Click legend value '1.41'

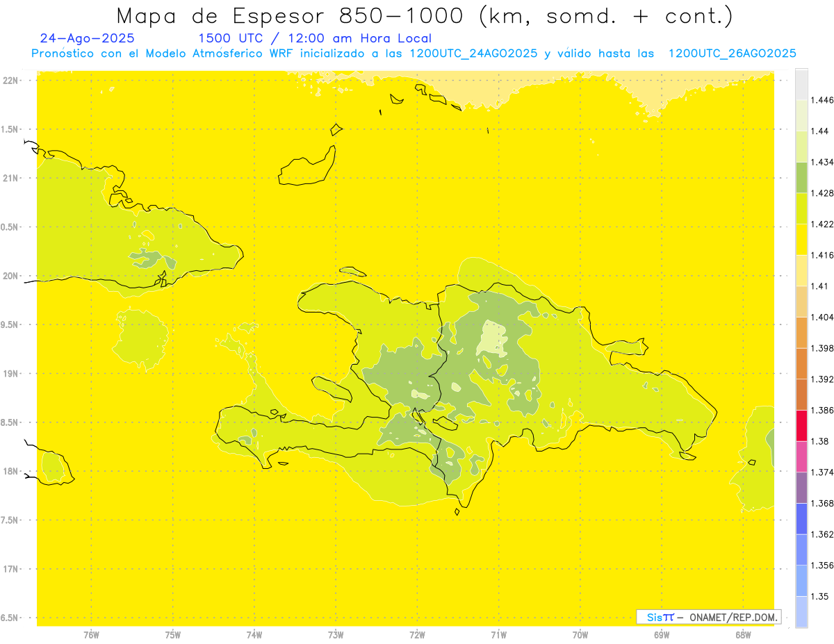pos(819,286)
